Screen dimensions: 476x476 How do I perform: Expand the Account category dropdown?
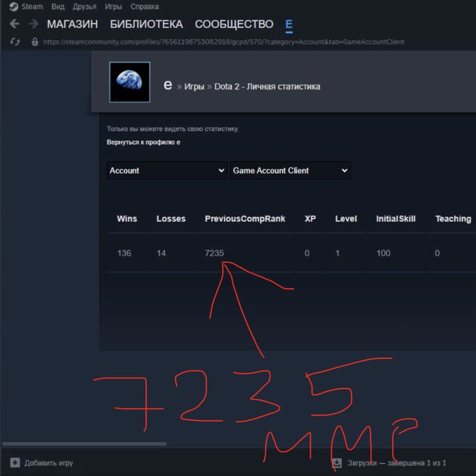point(167,170)
